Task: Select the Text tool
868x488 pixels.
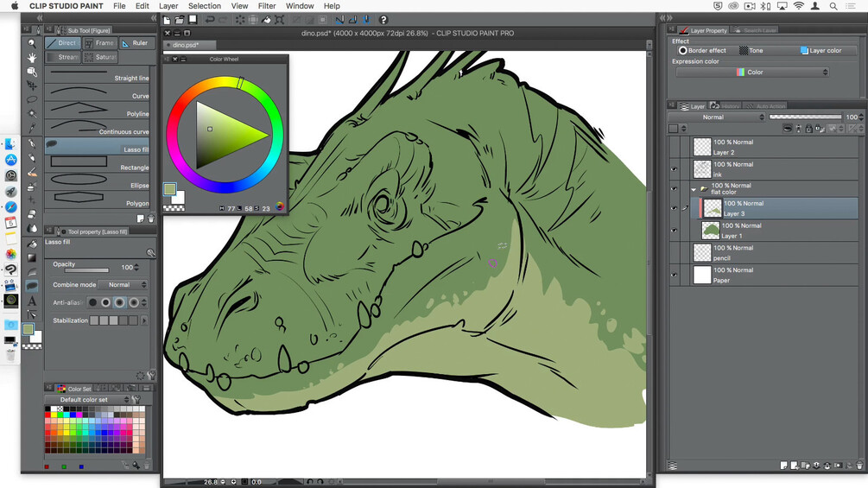Action: point(32,301)
